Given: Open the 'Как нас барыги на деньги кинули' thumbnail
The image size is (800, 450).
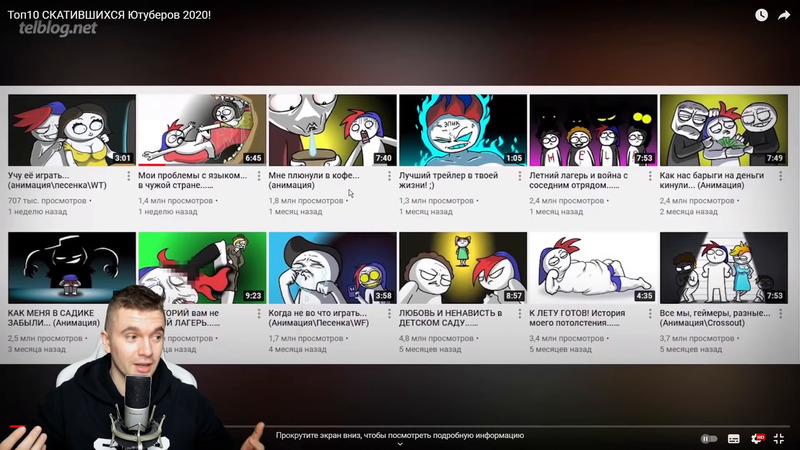Looking at the screenshot, I should (723, 130).
